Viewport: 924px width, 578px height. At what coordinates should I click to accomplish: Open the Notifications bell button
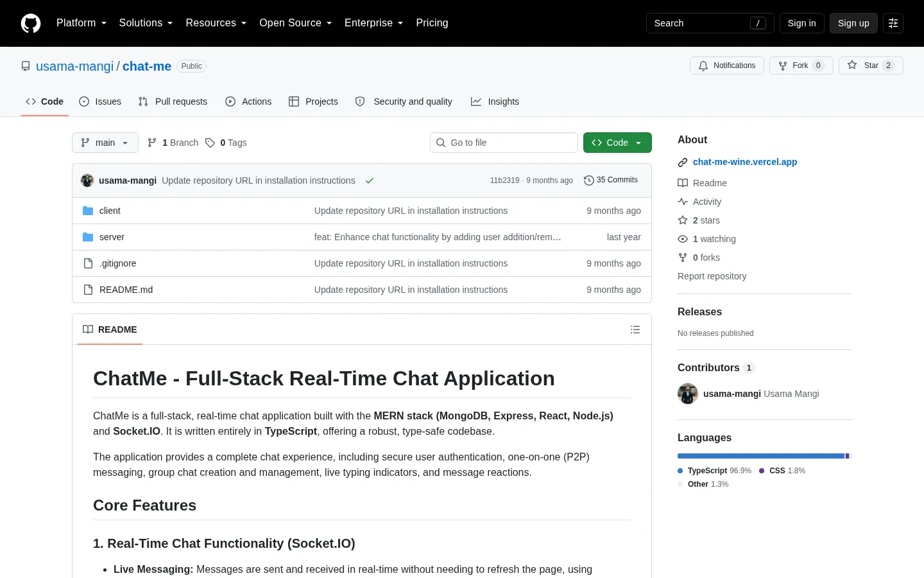coord(727,66)
